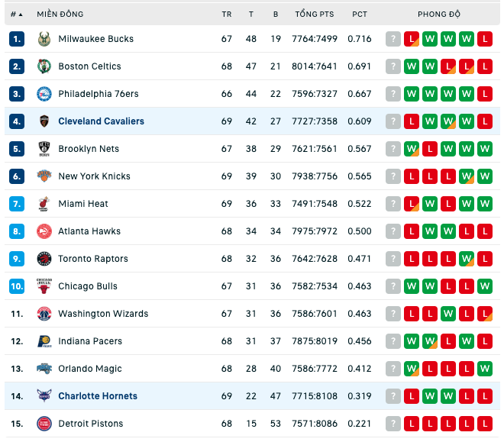Click the Chicago Bulls logo
The width and height of the screenshot is (504, 442).
click(44, 286)
